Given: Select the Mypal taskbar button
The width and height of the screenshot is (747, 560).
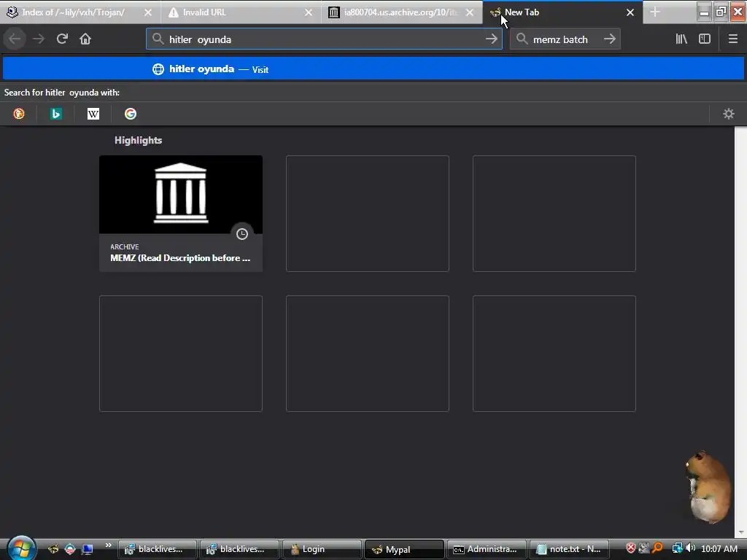Looking at the screenshot, I should click(404, 549).
